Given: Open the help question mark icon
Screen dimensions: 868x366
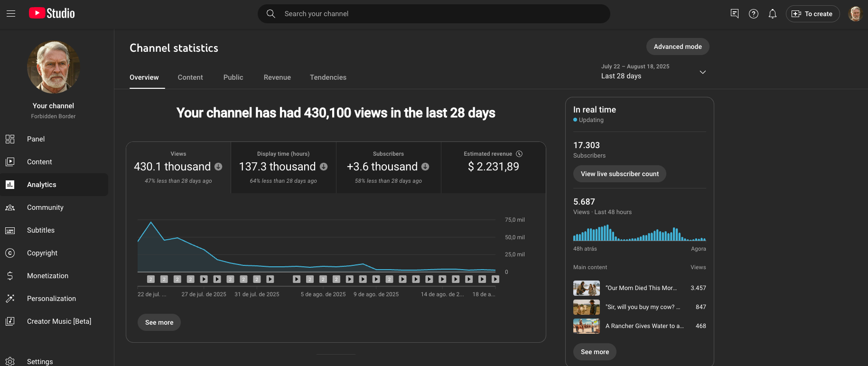Looking at the screenshot, I should point(753,14).
